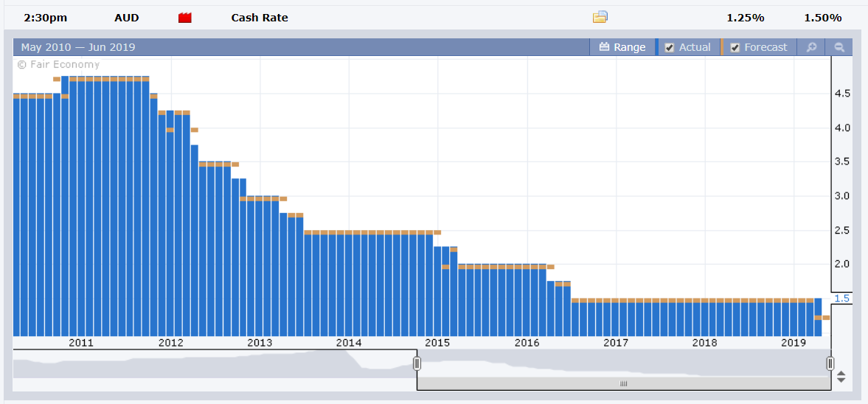Screen dimensions: 868x404
Task: Click the 2:30pm event time
Action: click(46, 18)
